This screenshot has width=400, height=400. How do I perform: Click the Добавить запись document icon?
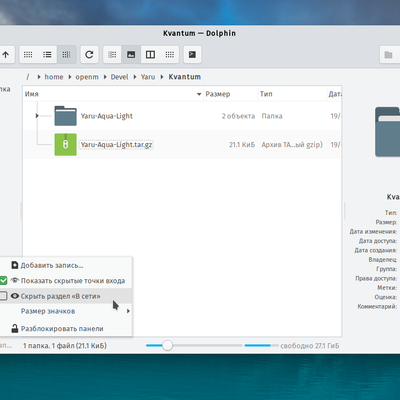(x=15, y=265)
